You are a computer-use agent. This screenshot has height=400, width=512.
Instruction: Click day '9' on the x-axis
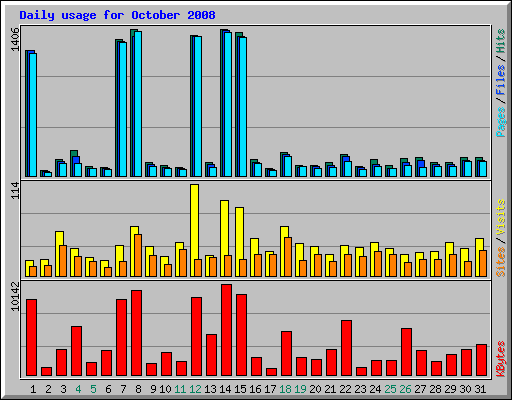click(x=153, y=389)
